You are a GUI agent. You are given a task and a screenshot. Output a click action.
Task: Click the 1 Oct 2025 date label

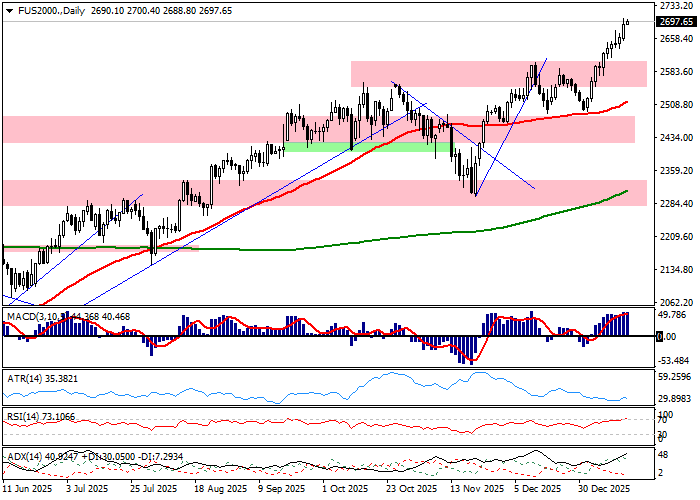click(348, 489)
